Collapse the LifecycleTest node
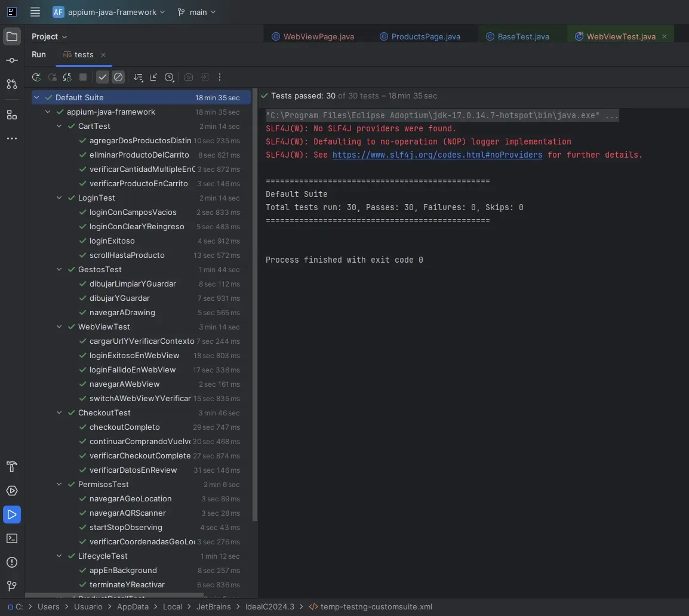Screen dimensions: 689x616 tap(59, 556)
